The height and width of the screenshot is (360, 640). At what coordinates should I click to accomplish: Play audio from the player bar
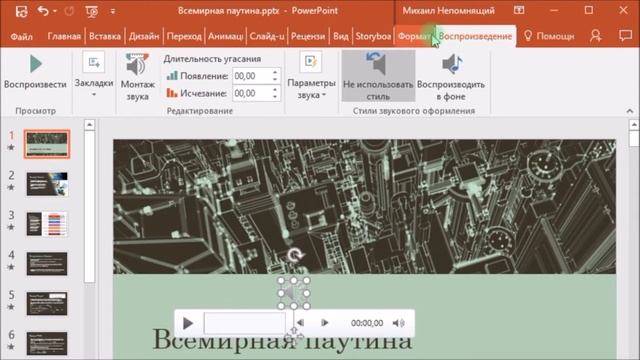pos(188,323)
